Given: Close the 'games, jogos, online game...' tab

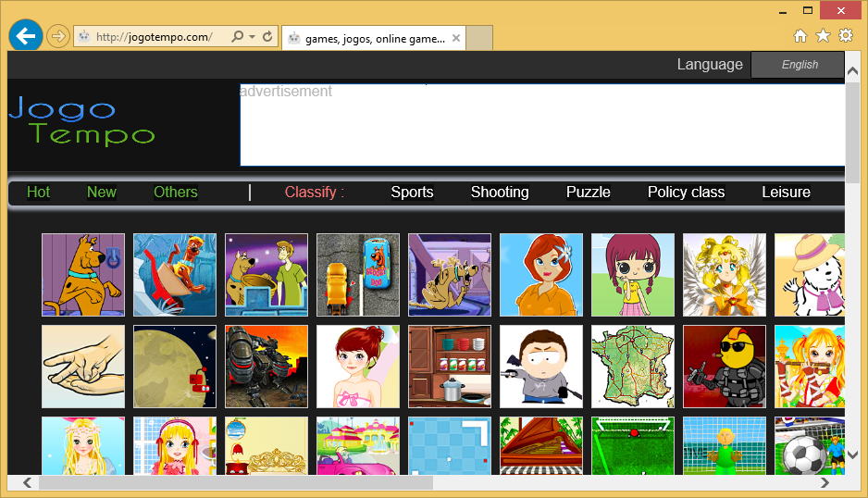Looking at the screenshot, I should tap(455, 38).
